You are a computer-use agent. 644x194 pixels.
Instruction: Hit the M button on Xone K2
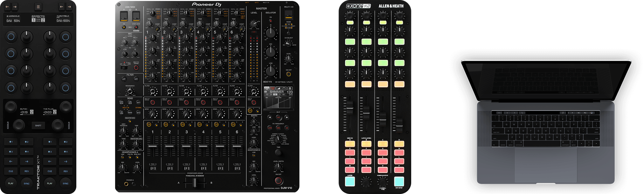click(x=350, y=170)
